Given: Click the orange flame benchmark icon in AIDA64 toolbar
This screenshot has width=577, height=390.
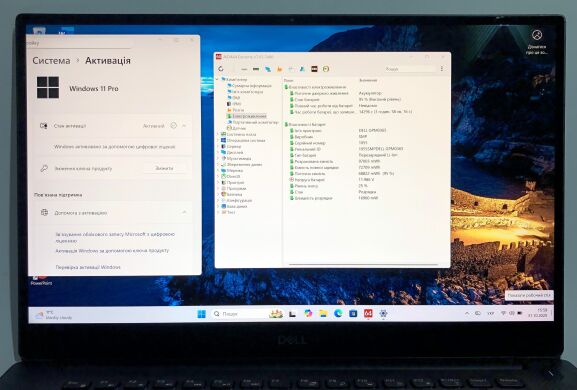Looking at the screenshot, I should [280, 69].
